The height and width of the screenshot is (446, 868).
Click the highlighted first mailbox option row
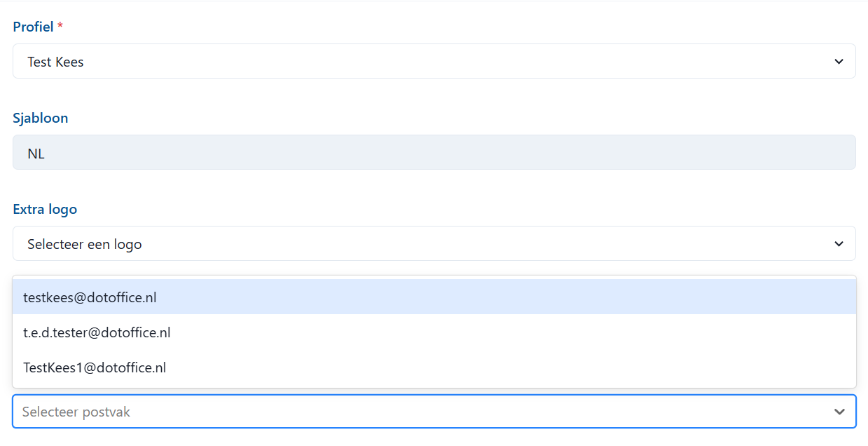coord(434,297)
